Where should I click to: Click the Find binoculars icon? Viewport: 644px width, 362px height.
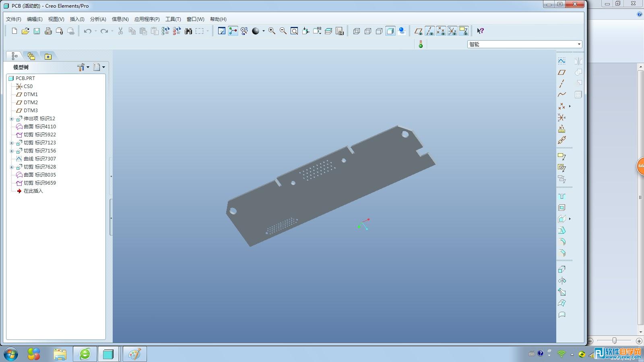[188, 31]
